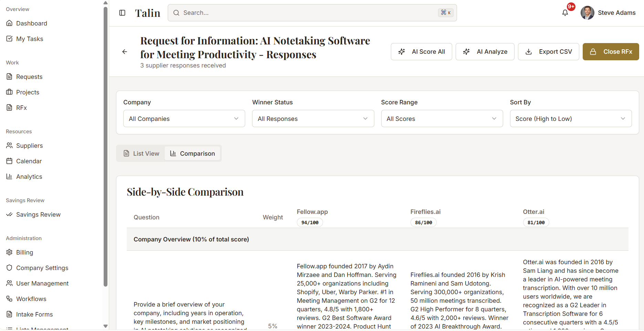Focus the Search input field
This screenshot has height=331, width=644.
click(x=312, y=13)
